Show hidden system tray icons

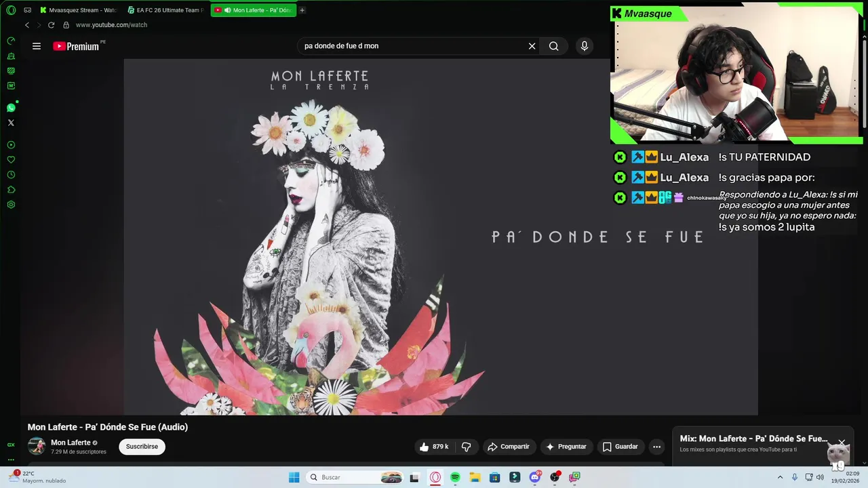[x=780, y=477]
